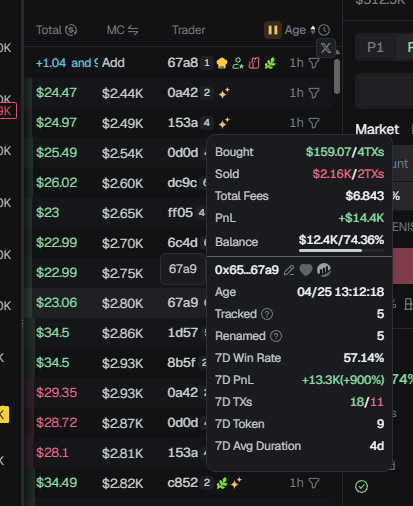Open trader 0a42 in $24.47 row

183,93
